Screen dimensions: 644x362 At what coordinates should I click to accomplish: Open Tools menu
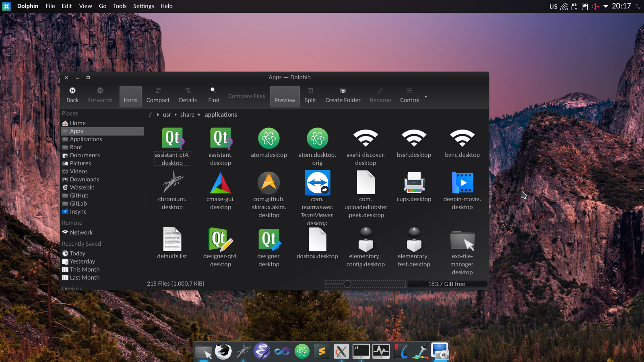[120, 6]
